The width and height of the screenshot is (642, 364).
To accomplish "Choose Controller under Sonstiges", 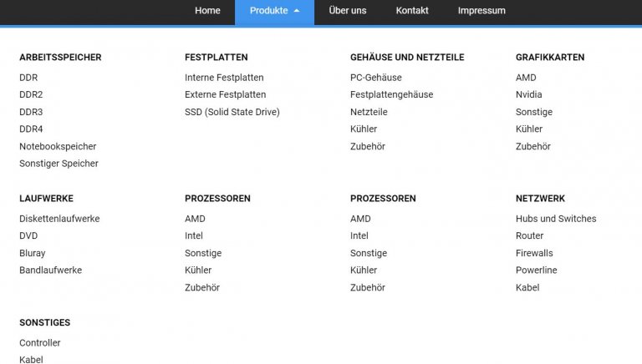I will pos(40,343).
